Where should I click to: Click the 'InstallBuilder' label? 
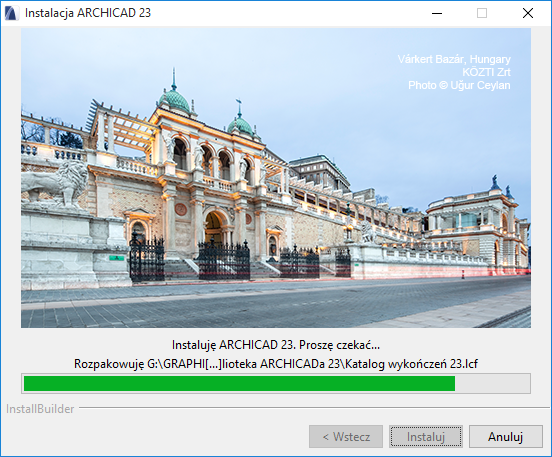pos(40,409)
